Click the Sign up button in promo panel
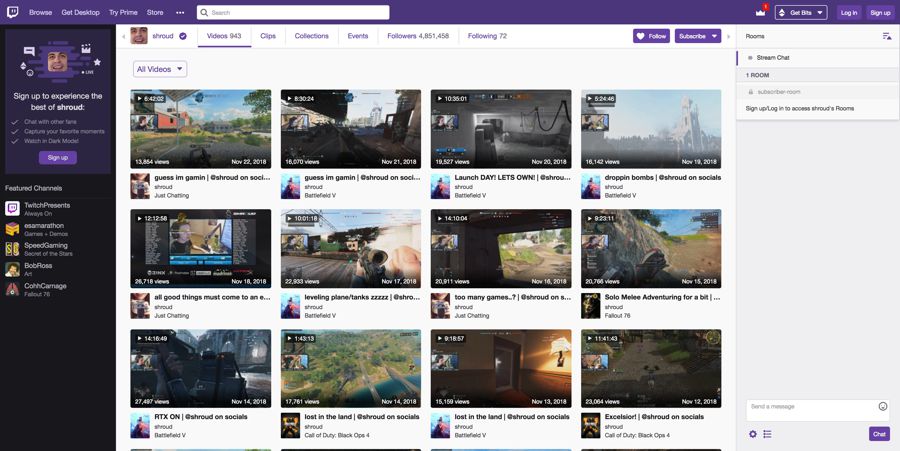 pos(58,157)
